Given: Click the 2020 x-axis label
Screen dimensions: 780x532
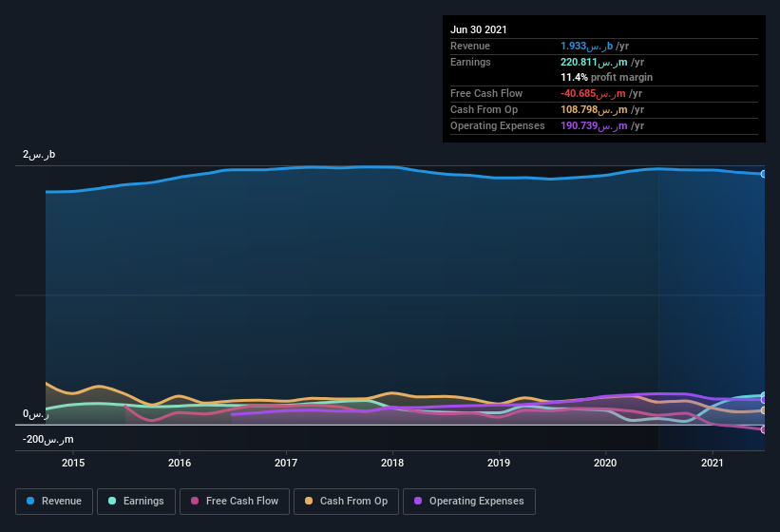Looking at the screenshot, I should pos(605,463).
